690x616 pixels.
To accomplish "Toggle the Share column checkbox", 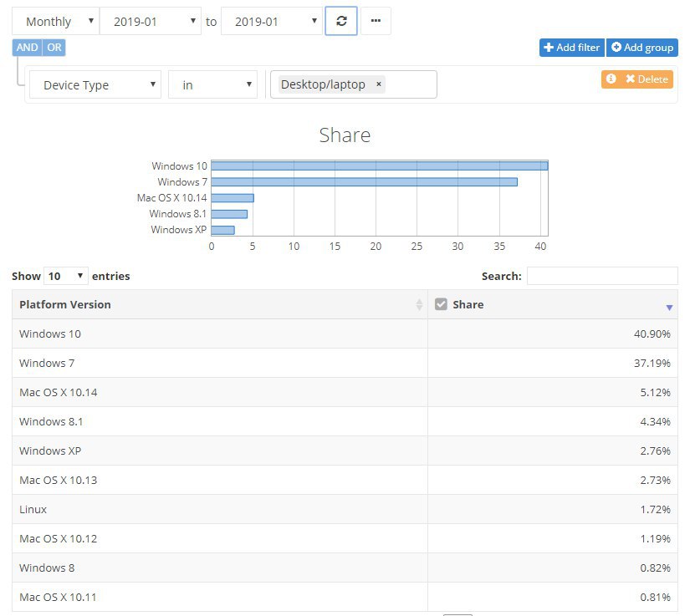I will 441,304.
